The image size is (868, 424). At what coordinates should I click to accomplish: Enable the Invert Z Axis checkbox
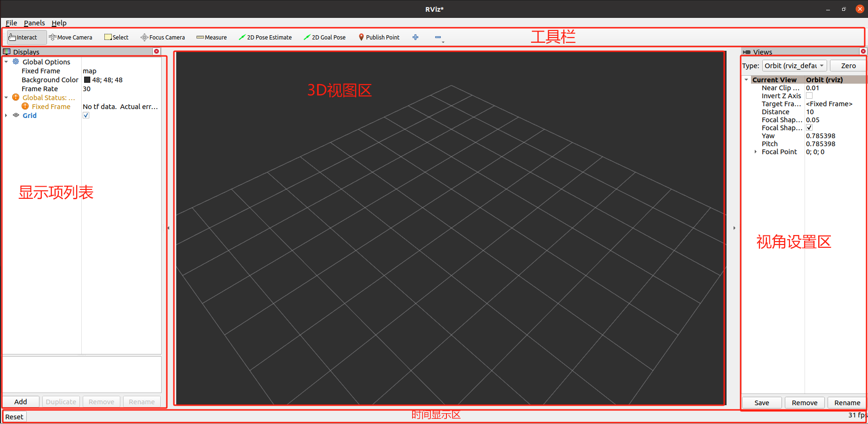coord(809,95)
